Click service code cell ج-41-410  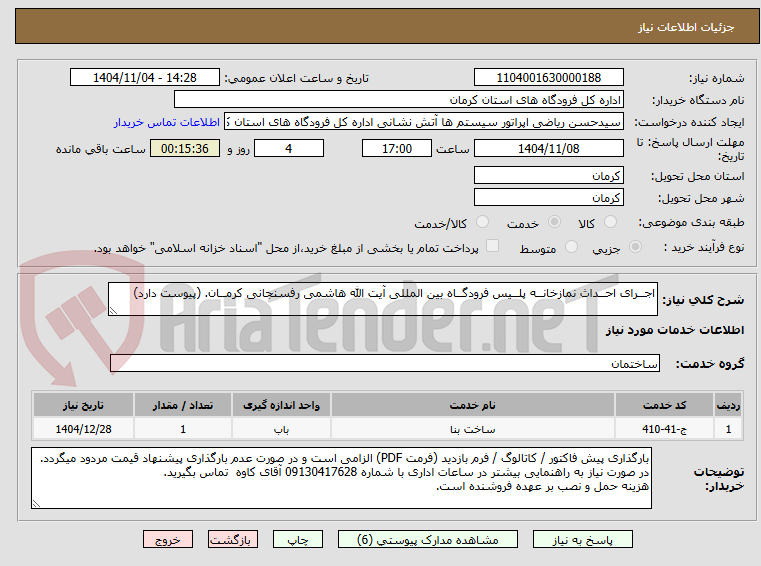pyautogui.click(x=664, y=429)
